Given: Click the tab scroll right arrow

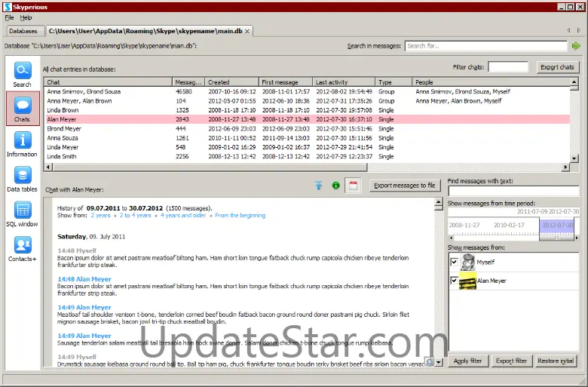Looking at the screenshot, I should (579, 30).
